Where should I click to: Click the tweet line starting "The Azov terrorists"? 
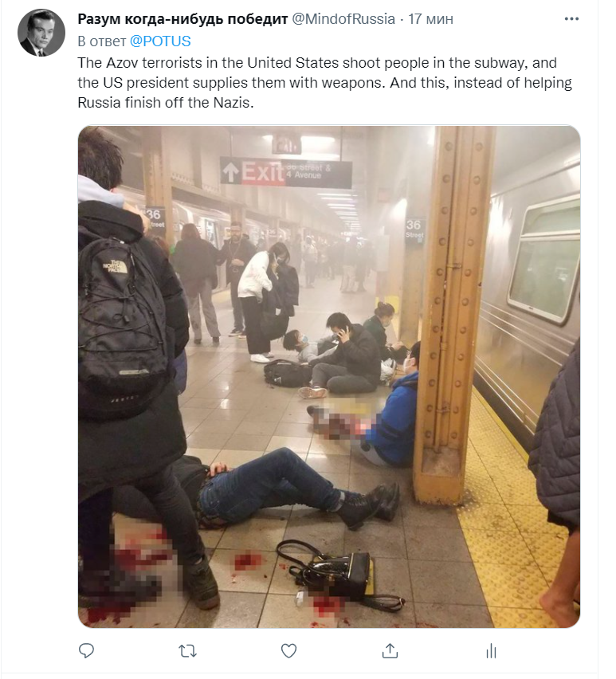point(317,63)
